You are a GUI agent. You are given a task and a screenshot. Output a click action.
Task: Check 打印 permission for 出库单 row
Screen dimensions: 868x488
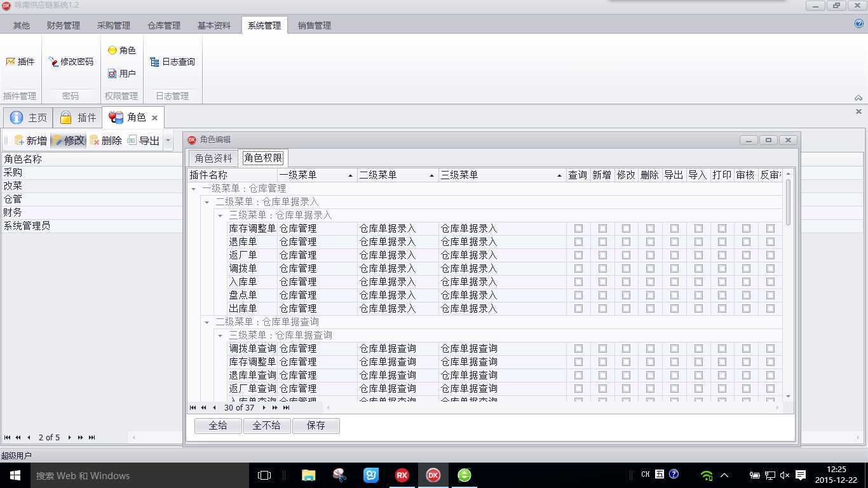pos(722,309)
